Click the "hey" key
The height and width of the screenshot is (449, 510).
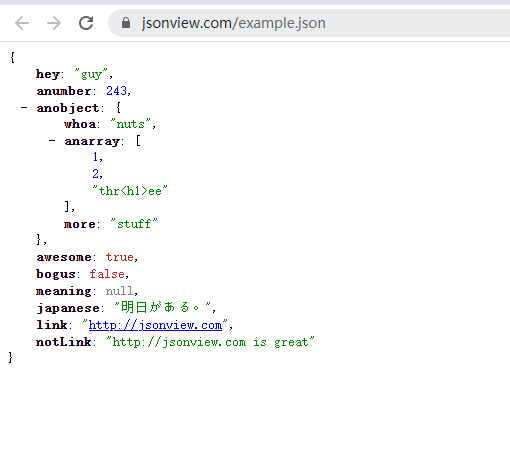48,74
